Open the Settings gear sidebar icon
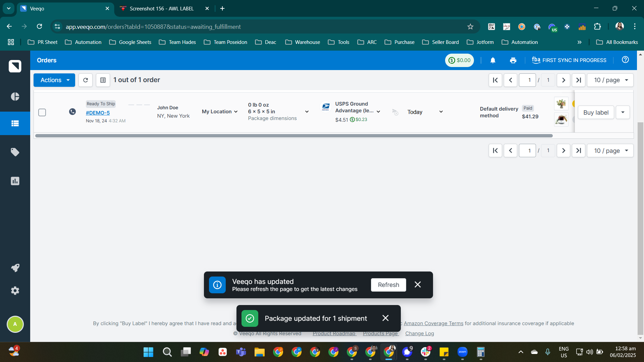Image resolution: width=644 pixels, height=362 pixels. click(15, 291)
